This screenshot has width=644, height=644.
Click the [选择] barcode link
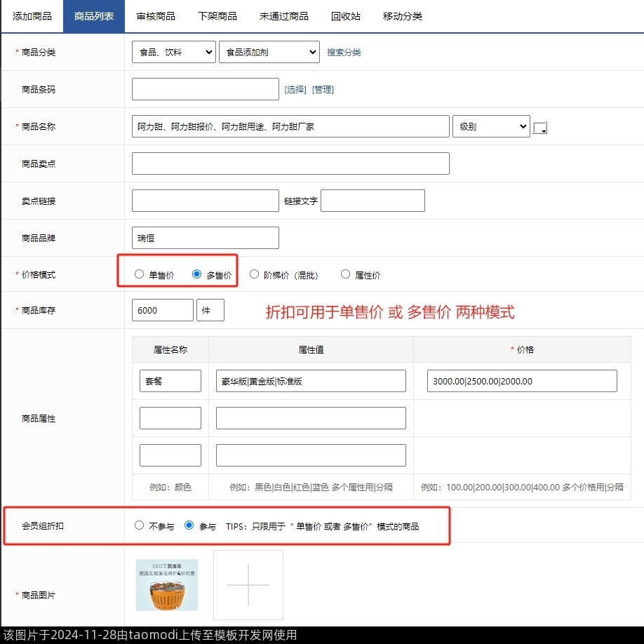tap(295, 90)
